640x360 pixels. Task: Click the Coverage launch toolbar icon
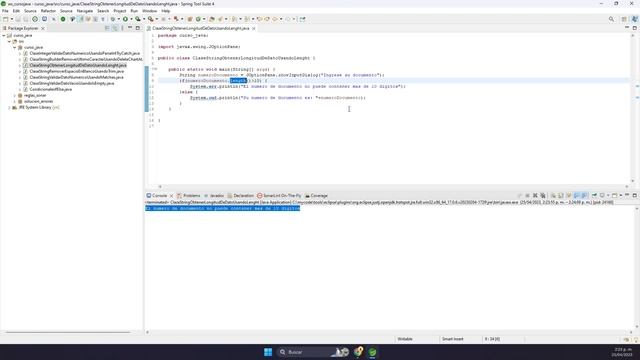tap(138, 19)
